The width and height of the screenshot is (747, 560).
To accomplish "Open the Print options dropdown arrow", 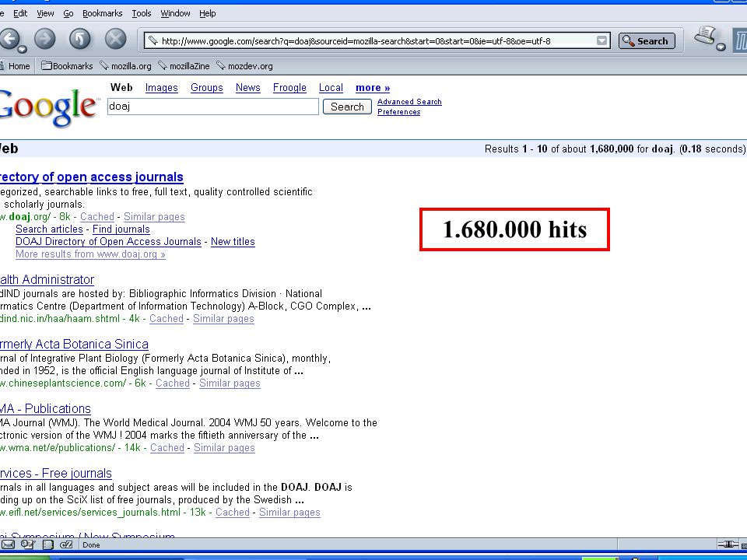I will [721, 47].
